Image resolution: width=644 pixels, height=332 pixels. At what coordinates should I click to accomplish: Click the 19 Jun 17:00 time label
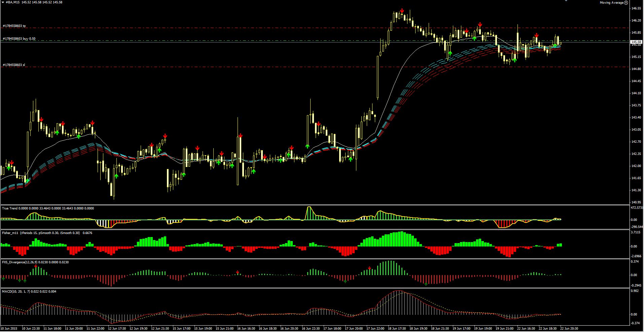462,328
